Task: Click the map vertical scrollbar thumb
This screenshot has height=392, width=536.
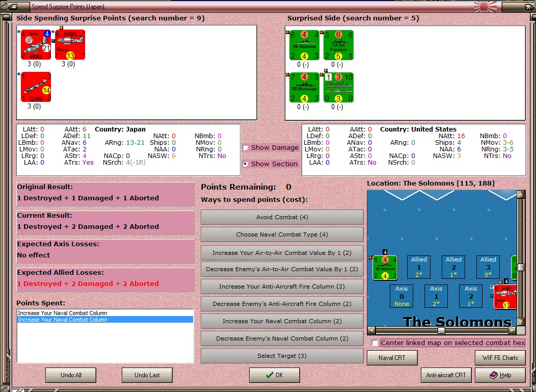Action: pos(521,267)
